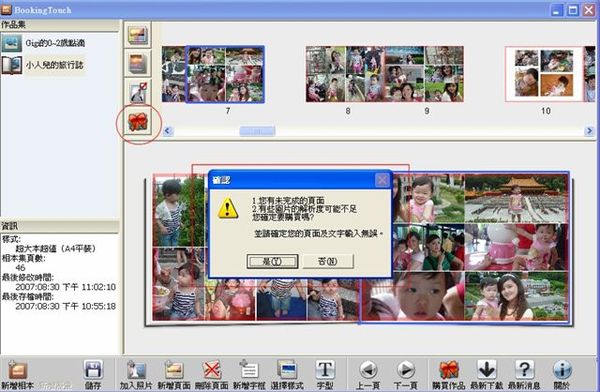Click the page count value 46
Screen dimensions: 600x392
[x=20, y=268]
